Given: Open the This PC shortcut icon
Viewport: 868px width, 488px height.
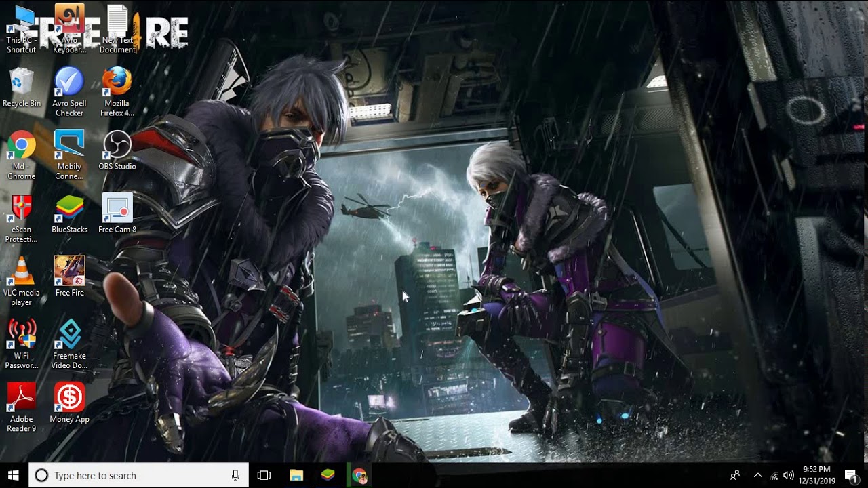Looking at the screenshot, I should coord(22,28).
